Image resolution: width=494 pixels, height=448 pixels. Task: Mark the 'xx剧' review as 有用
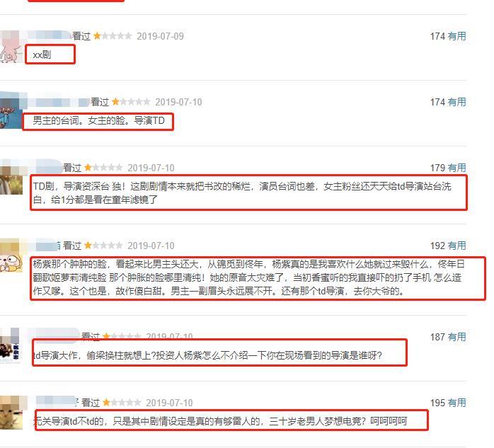pos(456,36)
